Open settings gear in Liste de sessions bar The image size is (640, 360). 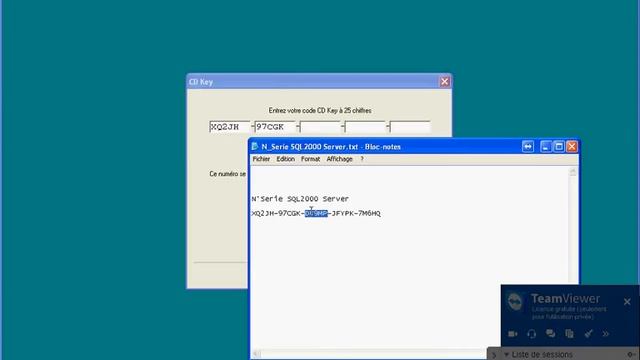[631, 355]
